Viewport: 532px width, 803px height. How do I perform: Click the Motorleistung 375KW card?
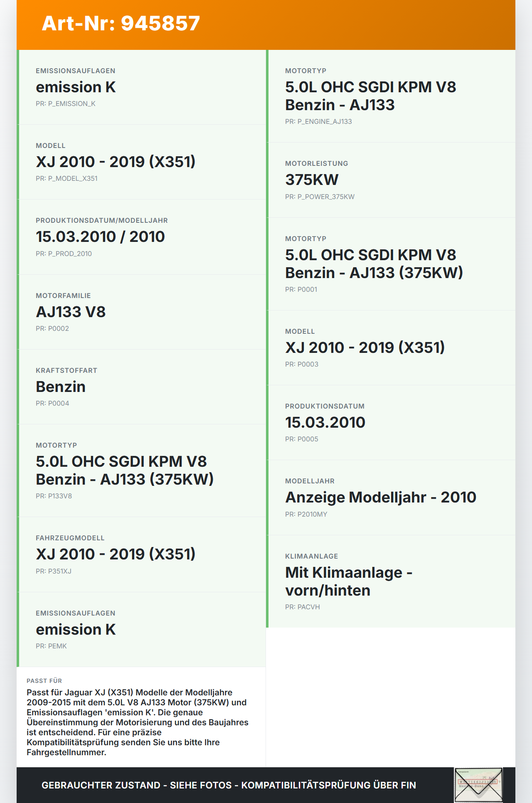pos(391,180)
